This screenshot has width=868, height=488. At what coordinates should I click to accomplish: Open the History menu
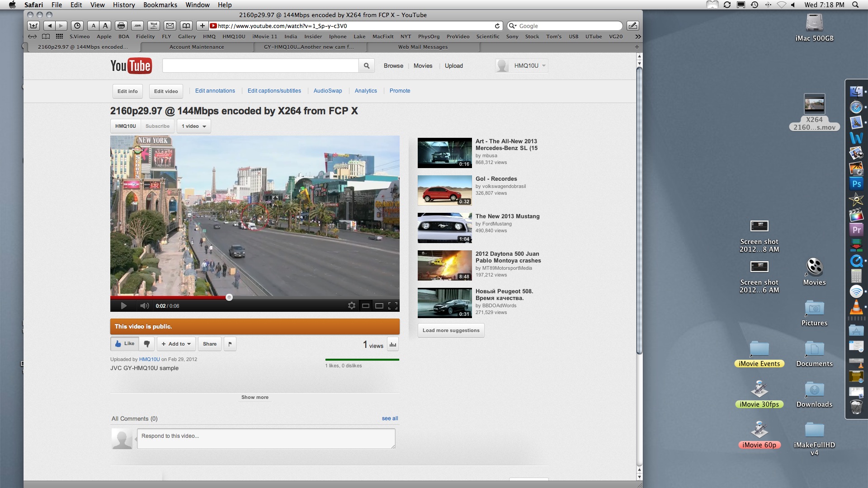pos(124,5)
